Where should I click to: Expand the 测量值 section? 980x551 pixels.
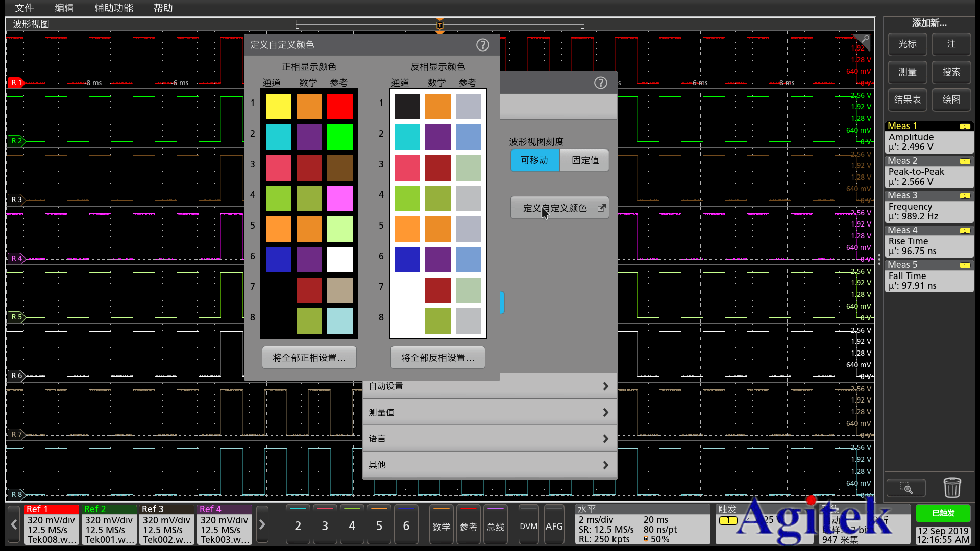tap(489, 412)
